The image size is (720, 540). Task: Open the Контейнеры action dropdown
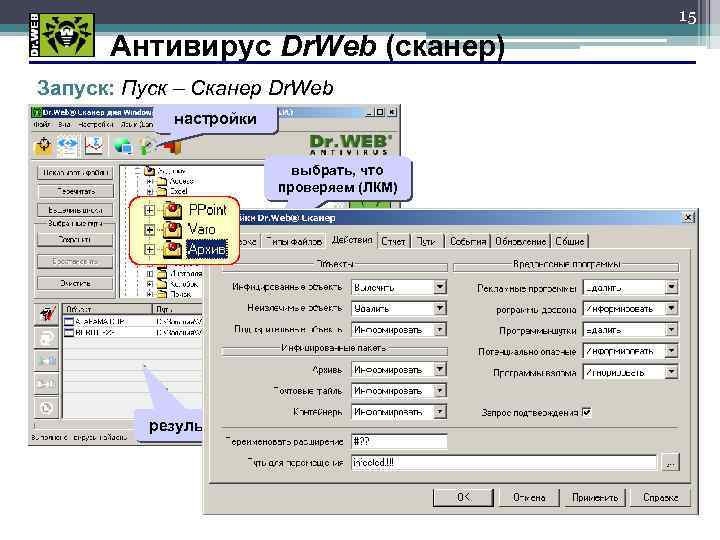click(x=440, y=411)
